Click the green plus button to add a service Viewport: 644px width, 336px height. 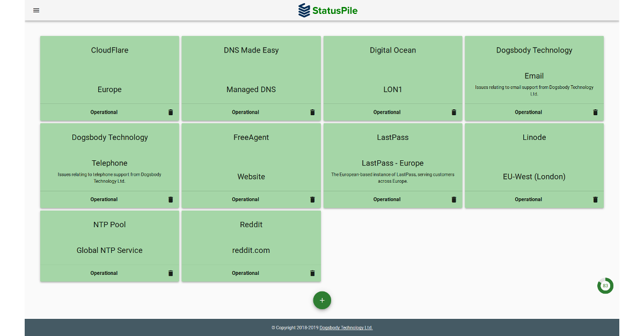322,300
